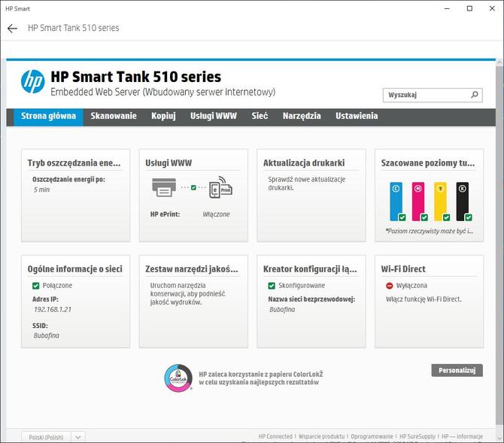The image size is (504, 443).
Task: Open the Wi-Fi Direct card title
Action: [x=403, y=269]
